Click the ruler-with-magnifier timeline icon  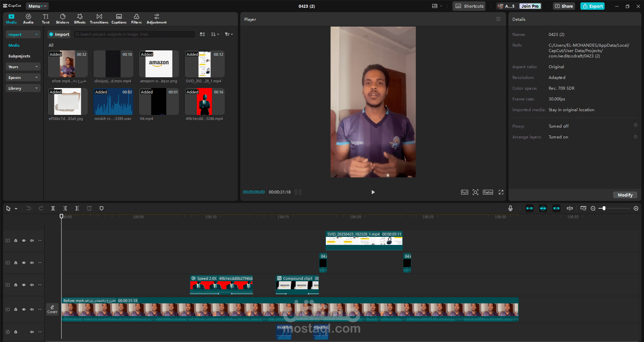583,208
